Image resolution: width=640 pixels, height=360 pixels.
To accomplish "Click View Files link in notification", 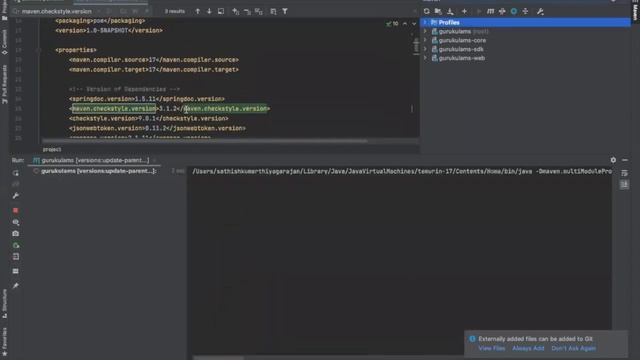I will tap(491, 348).
